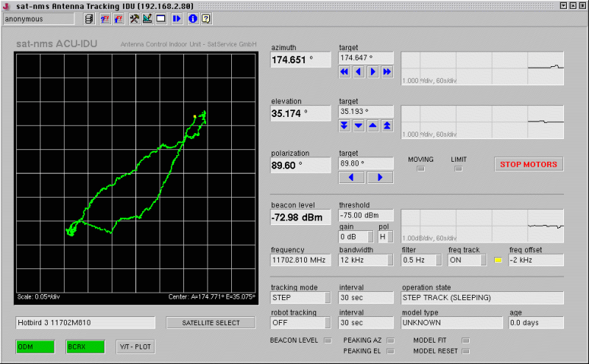The image size is (589, 364).
Task: Click the database stack toolbar icon
Action: click(89, 18)
